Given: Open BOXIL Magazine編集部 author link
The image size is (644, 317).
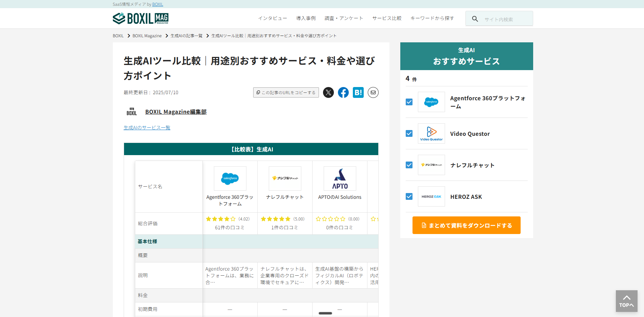Looking at the screenshot, I should [x=176, y=112].
